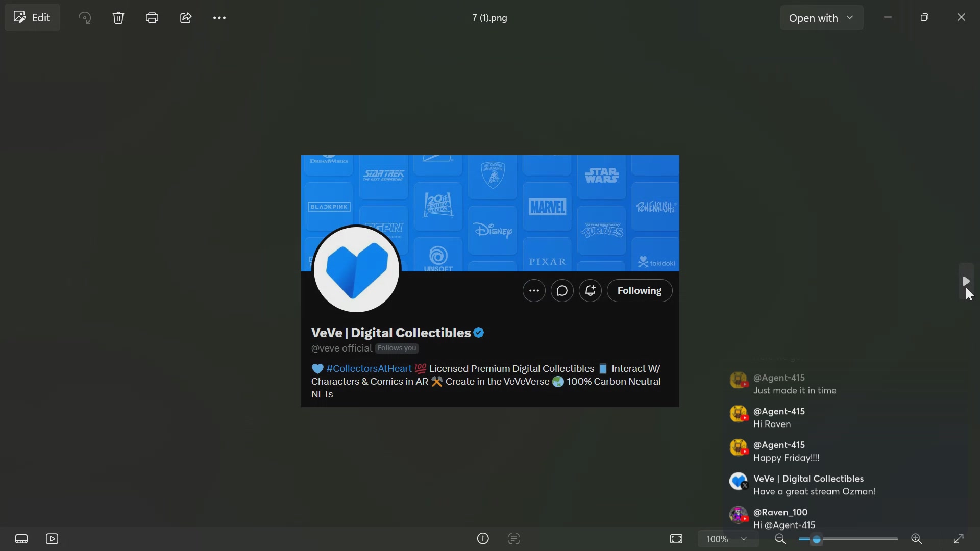Fit image to window

pos(676,539)
